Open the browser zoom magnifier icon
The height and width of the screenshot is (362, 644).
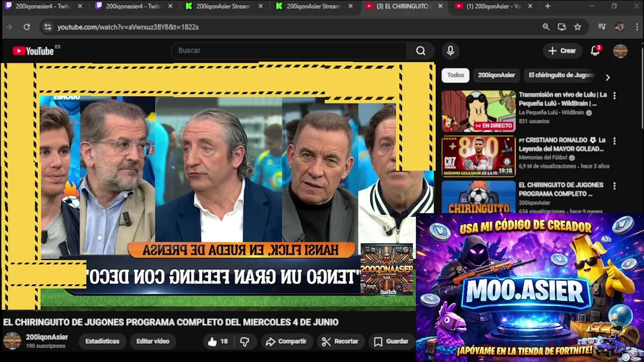[x=546, y=27]
